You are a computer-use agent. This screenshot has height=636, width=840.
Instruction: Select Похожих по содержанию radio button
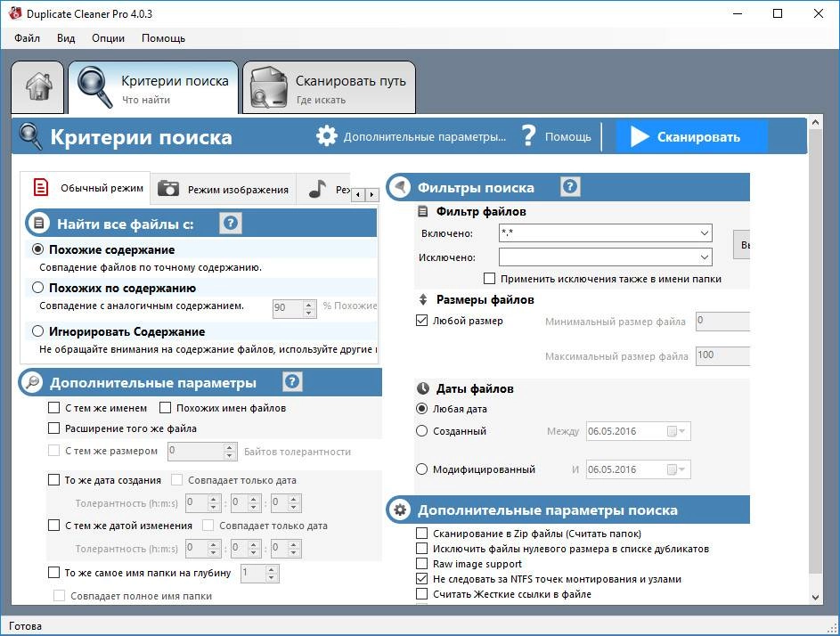click(37, 288)
